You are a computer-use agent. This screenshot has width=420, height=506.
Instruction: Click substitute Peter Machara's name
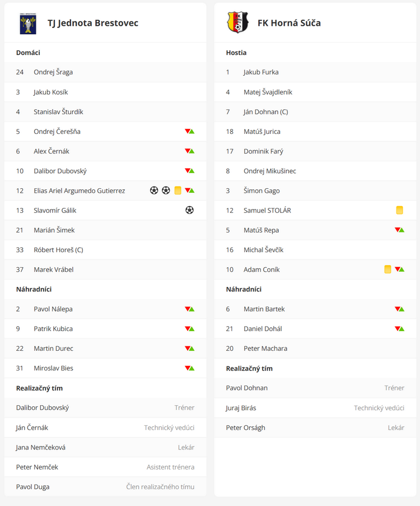[265, 349]
